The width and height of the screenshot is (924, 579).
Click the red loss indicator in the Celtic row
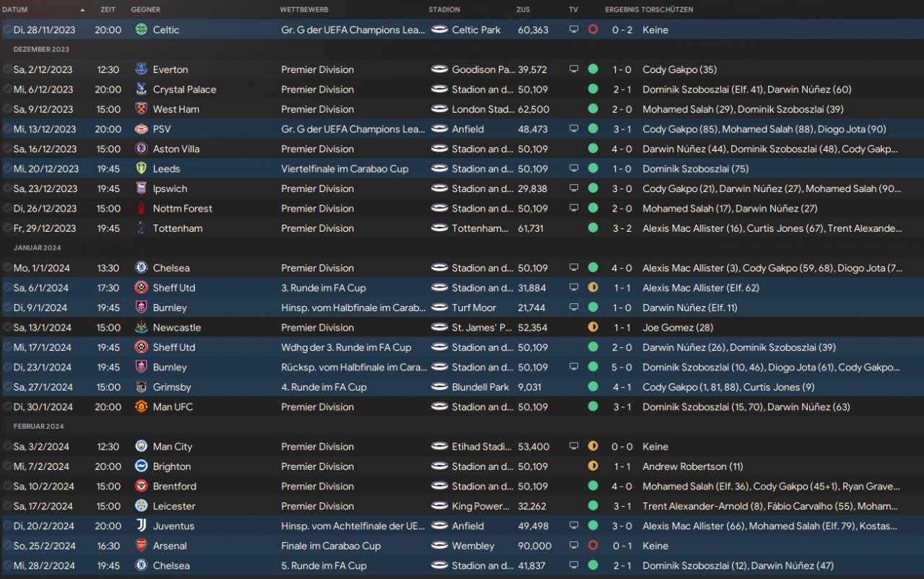593,30
